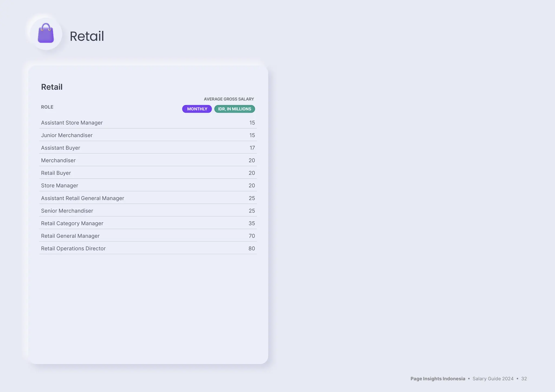Image resolution: width=555 pixels, height=392 pixels.
Task: Select the Assistant Store Manager row
Action: (x=72, y=123)
